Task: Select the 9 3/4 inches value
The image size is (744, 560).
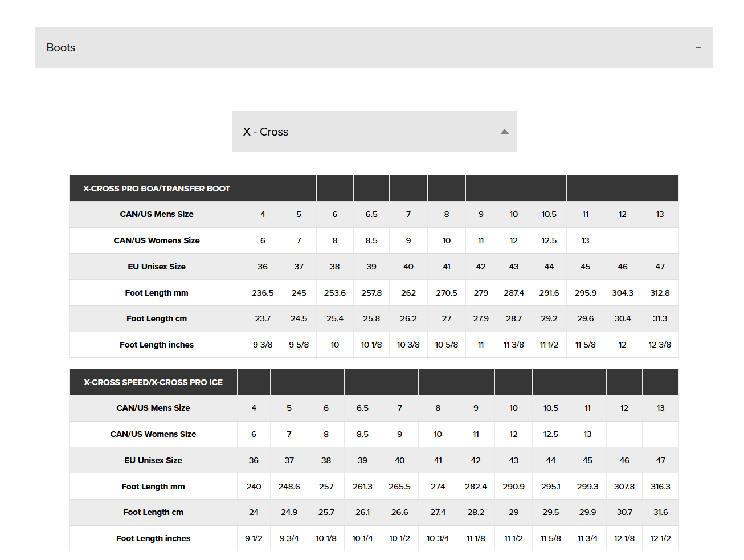Action: point(289,538)
